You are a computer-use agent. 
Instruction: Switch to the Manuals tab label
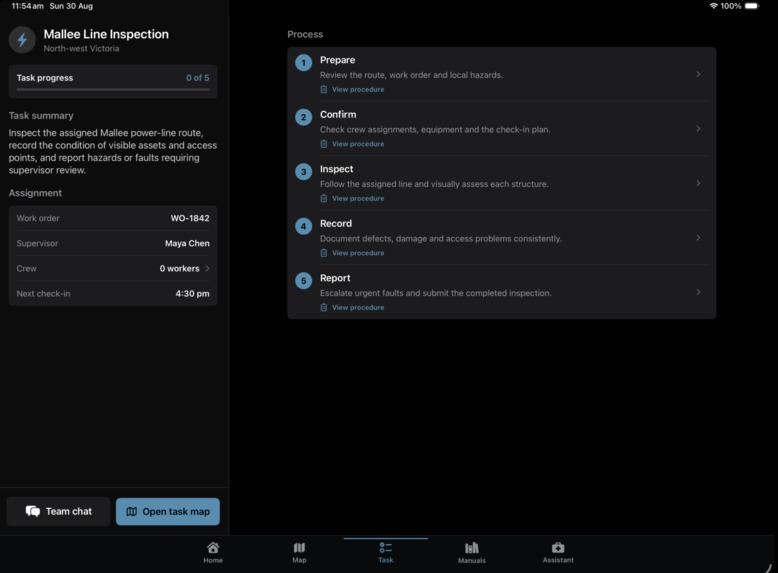[472, 561]
